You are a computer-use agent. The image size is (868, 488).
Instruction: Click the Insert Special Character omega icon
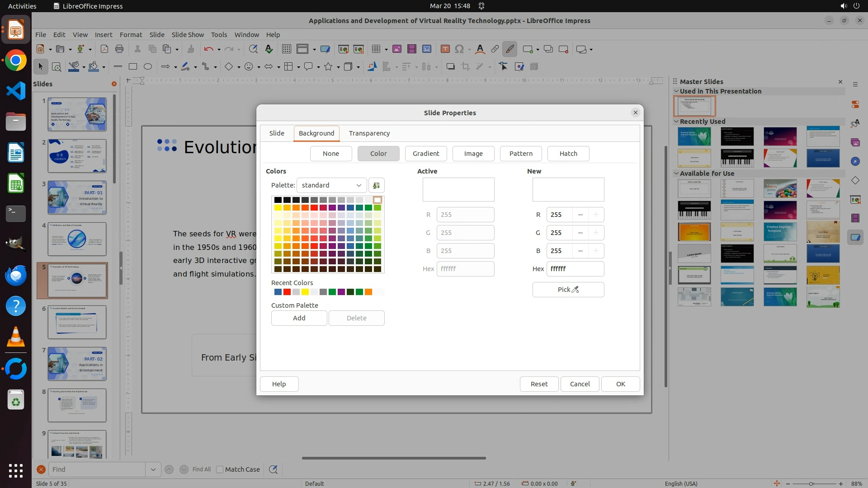click(459, 49)
